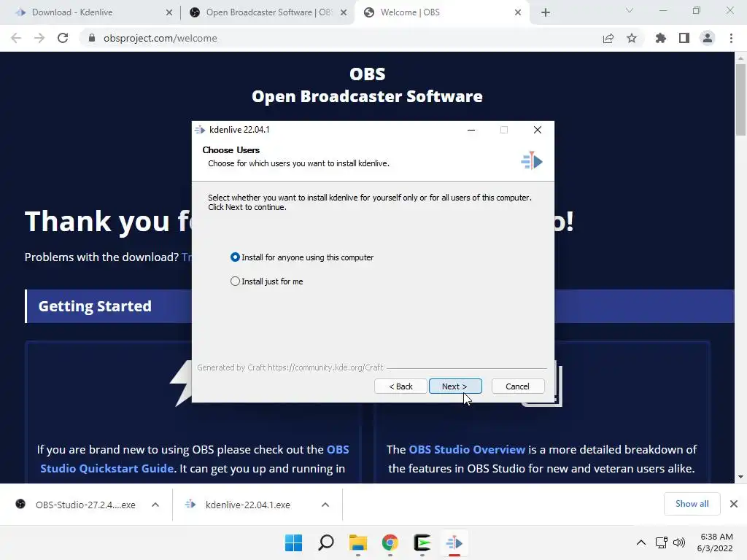Close the Welcome | OBS tab
Image resolution: width=747 pixels, height=560 pixels.
click(x=518, y=13)
